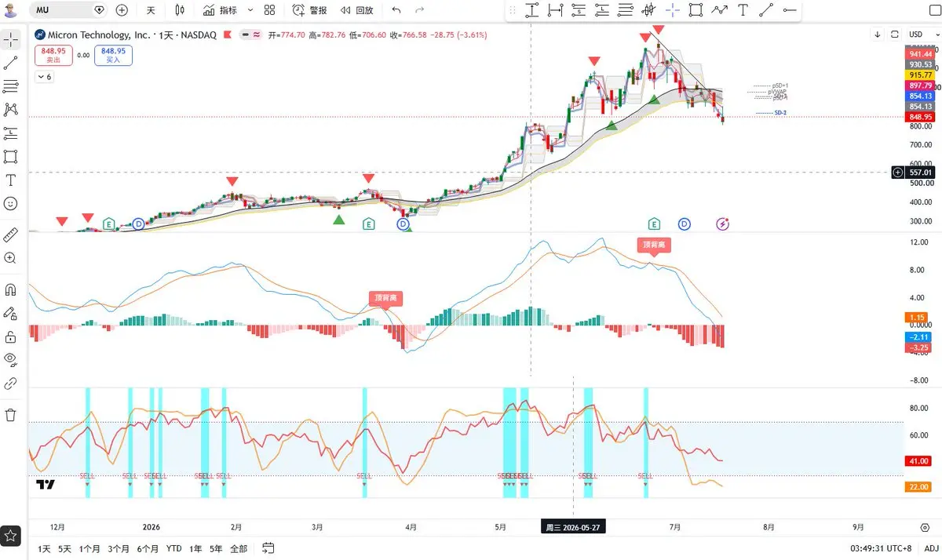
Task: Toggle magnet mode
Action: coord(11,289)
